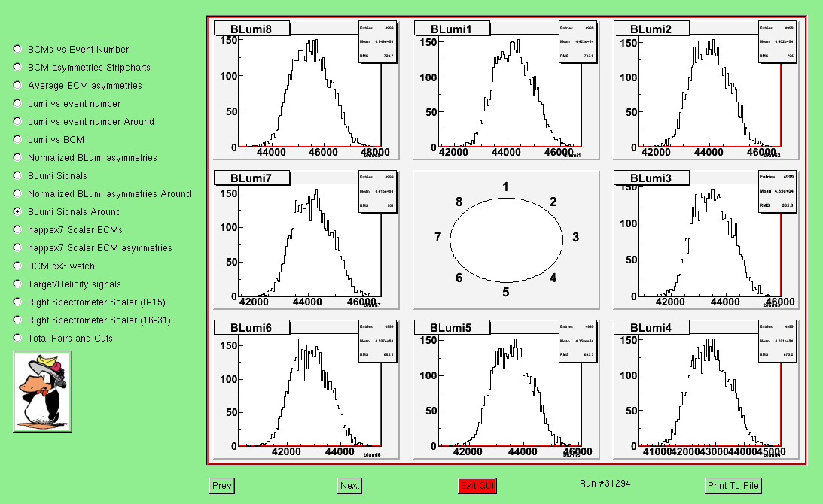The height and width of the screenshot is (504, 823).
Task: Choose Total Pairs and Cuts option
Action: point(17,338)
